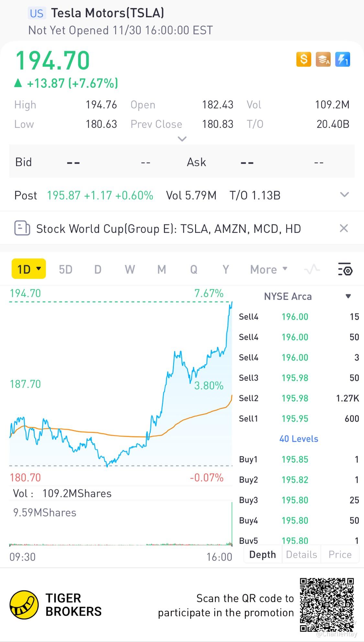
Task: Click the Stock World Cup note icon
Action: [x=22, y=228]
